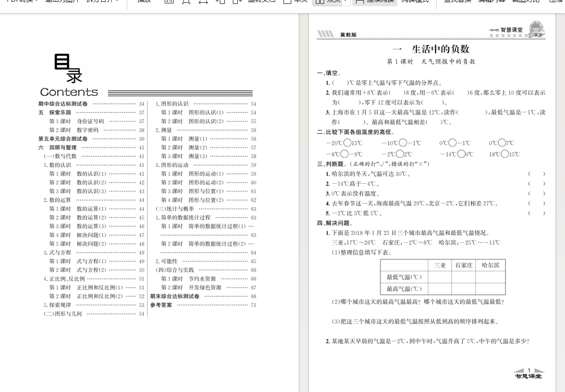This screenshot has width=565, height=392.
Task: Click the '身份证号码' lesson entry
Action: [97, 121]
